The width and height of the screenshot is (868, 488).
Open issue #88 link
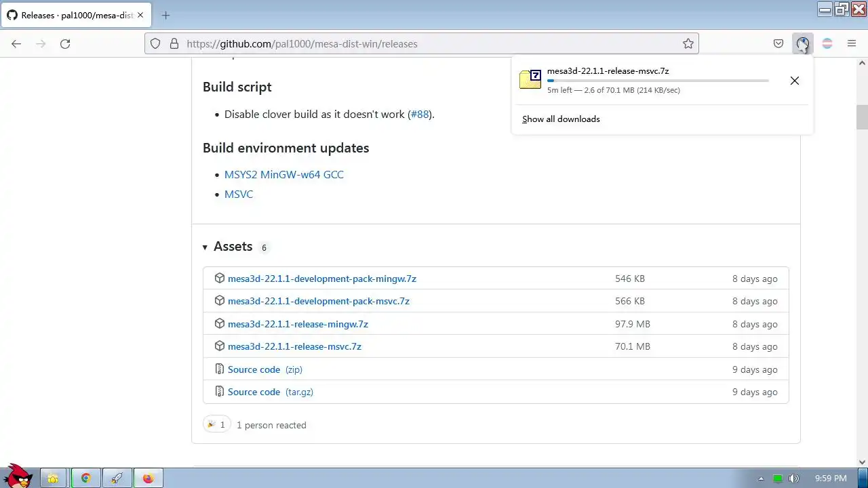420,115
